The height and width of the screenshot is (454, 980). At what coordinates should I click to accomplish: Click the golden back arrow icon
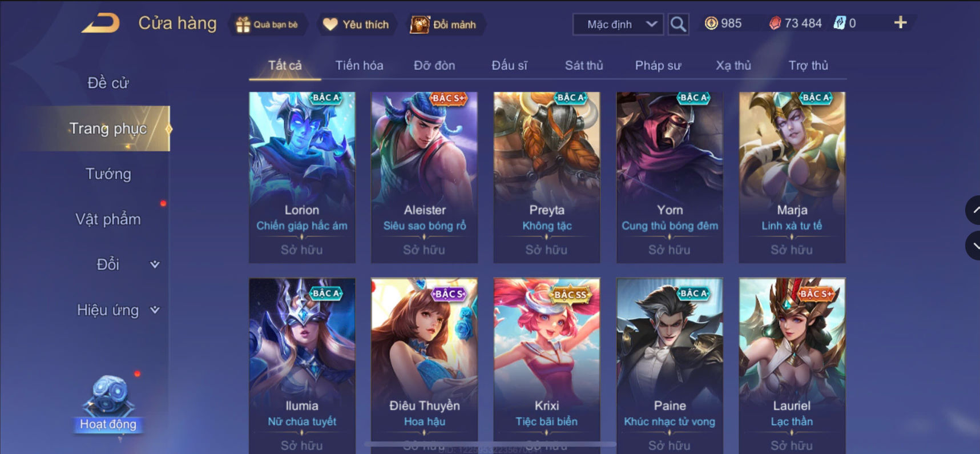[x=100, y=23]
